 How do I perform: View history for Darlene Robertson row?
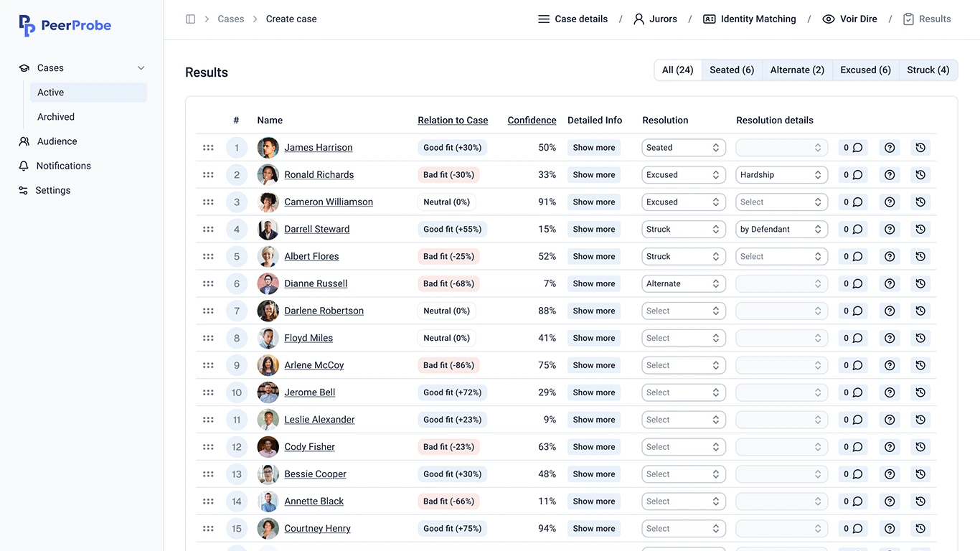(920, 311)
